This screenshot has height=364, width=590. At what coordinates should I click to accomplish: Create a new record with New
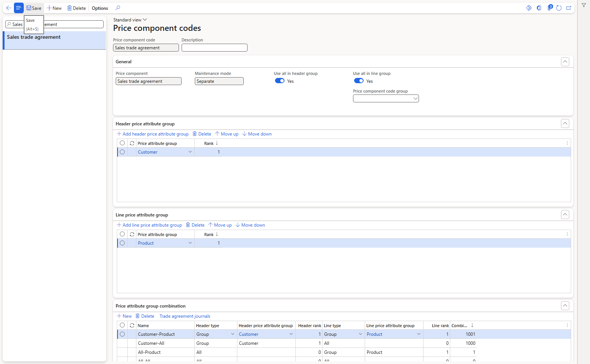pyautogui.click(x=54, y=8)
